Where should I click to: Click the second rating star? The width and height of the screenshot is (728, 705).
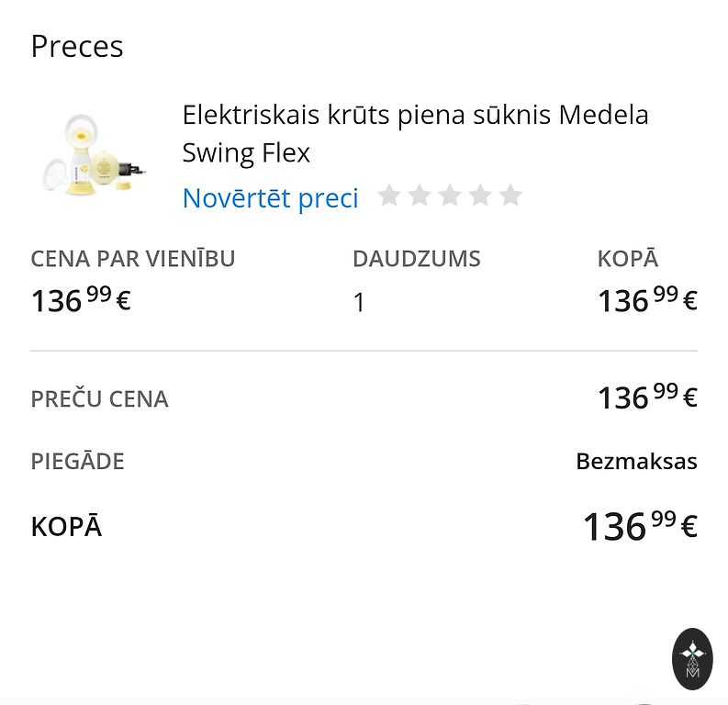420,196
